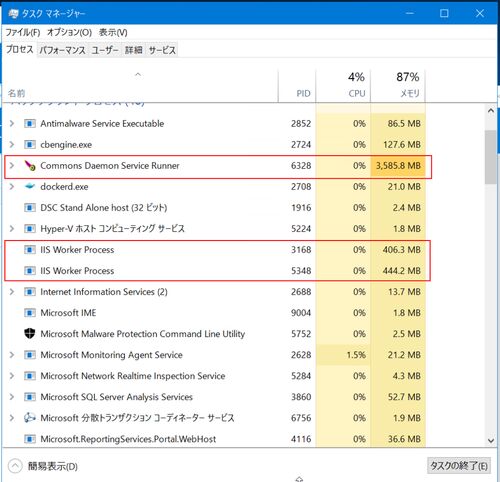Click the PID value 6328

(301, 166)
